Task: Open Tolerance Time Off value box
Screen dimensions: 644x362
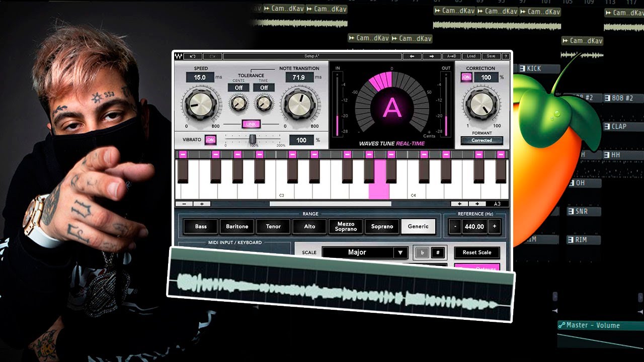Action: coord(264,87)
